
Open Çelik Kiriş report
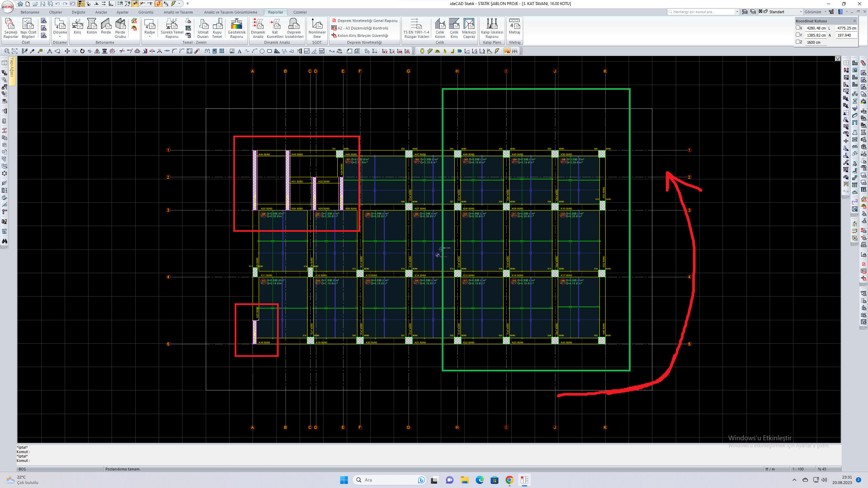pyautogui.click(x=454, y=28)
